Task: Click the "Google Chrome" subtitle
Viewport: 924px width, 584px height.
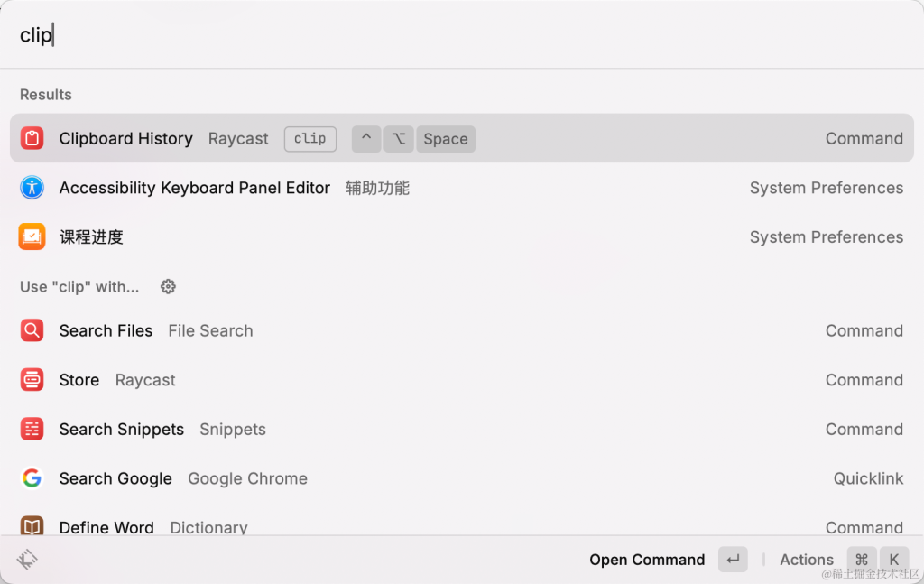Action: [247, 478]
